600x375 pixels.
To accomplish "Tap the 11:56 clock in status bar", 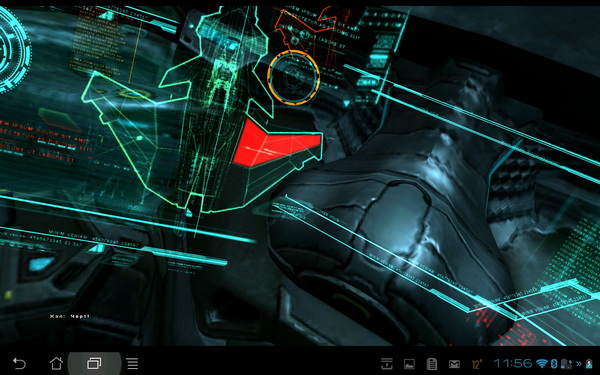I will pos(513,364).
